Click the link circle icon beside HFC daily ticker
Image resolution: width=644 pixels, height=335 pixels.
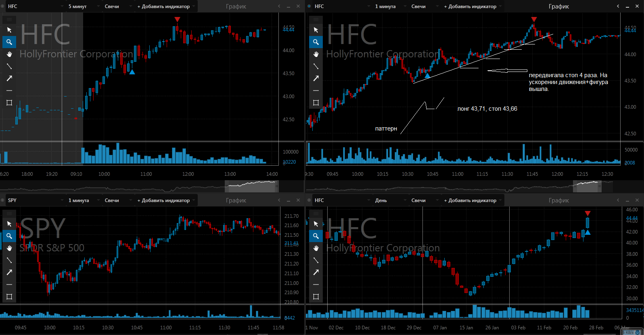click(x=309, y=200)
